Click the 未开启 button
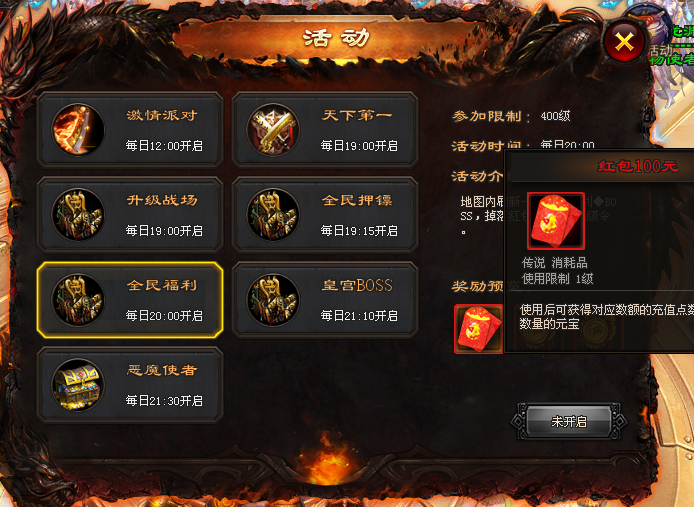This screenshot has width=694, height=507. tap(569, 421)
